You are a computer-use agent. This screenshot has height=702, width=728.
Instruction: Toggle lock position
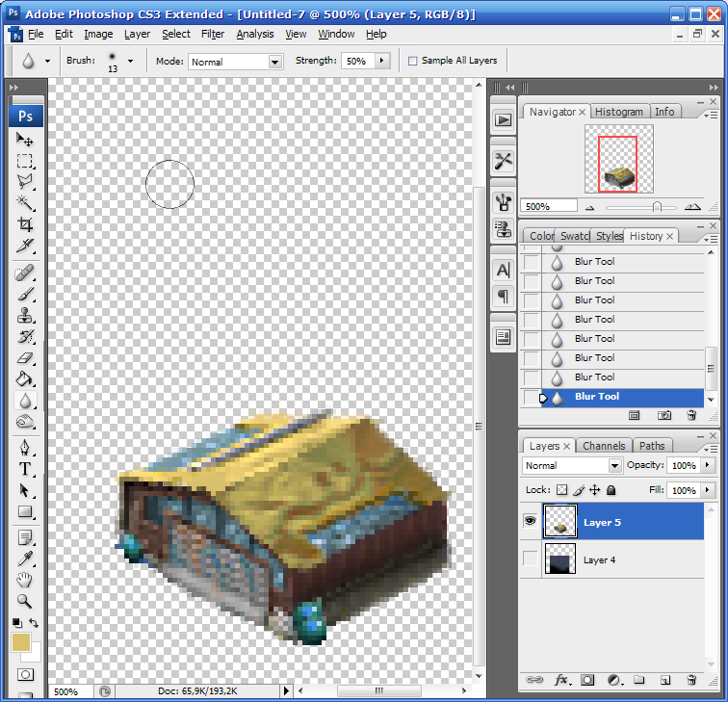click(595, 490)
